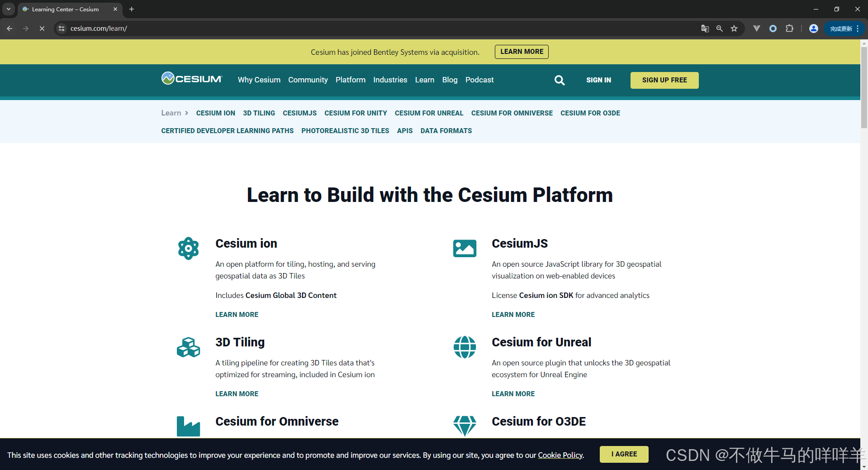Click the Cesium for Omniverse heading
The height and width of the screenshot is (470, 868).
(277, 422)
